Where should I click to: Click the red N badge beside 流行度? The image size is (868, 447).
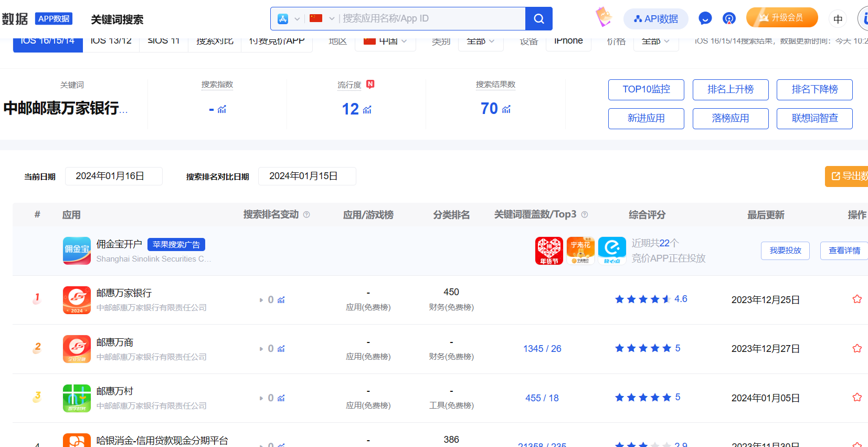[371, 84]
